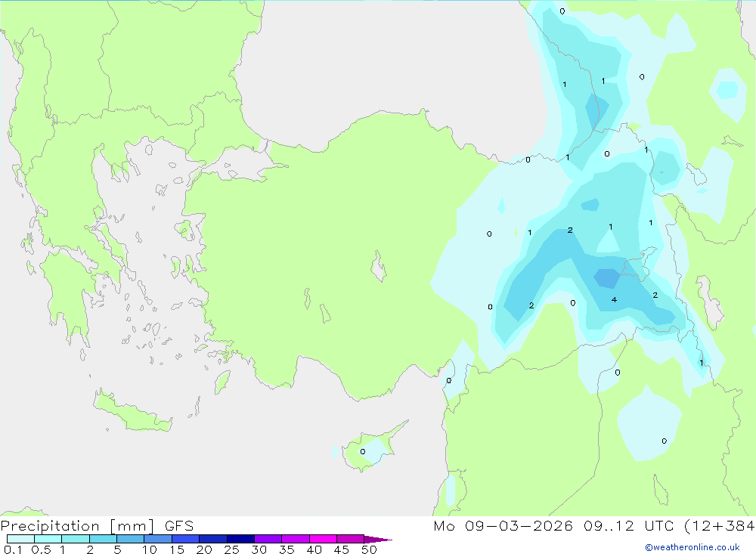Click the 0.1–0.5 mm legend color swatch
This screenshot has width=756, height=554.
(x=20, y=539)
